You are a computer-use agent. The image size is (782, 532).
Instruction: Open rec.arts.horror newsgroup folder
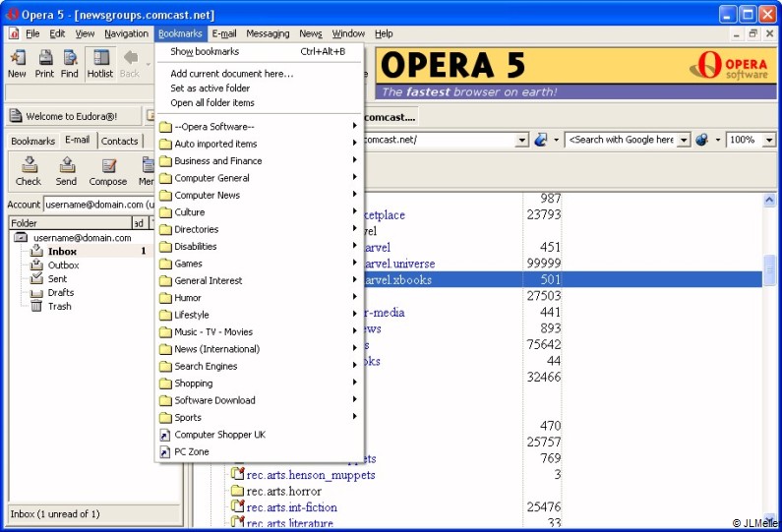[283, 491]
